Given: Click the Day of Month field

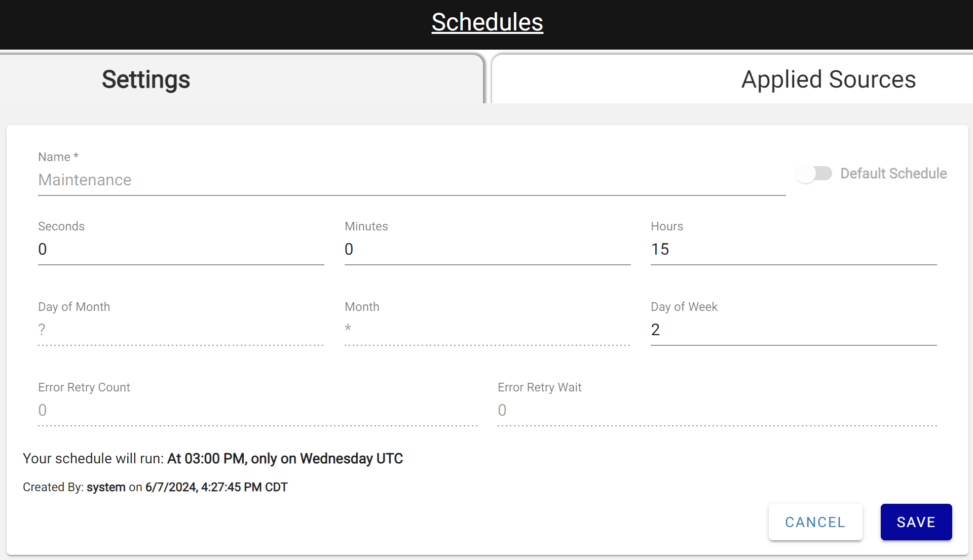Looking at the screenshot, I should [x=181, y=330].
